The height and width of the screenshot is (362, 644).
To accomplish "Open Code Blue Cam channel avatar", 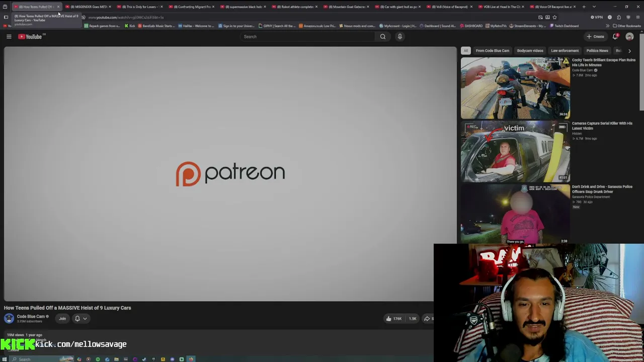I will click(9, 318).
